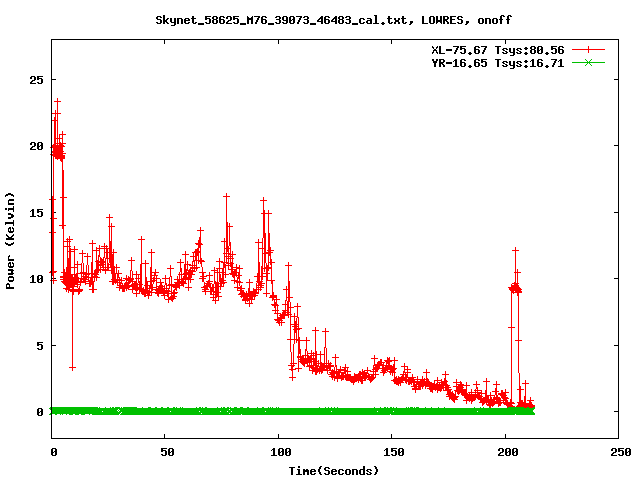
Task: Select the XL-75.67 Tsys:80.56 legend entry
Action: coord(498,50)
